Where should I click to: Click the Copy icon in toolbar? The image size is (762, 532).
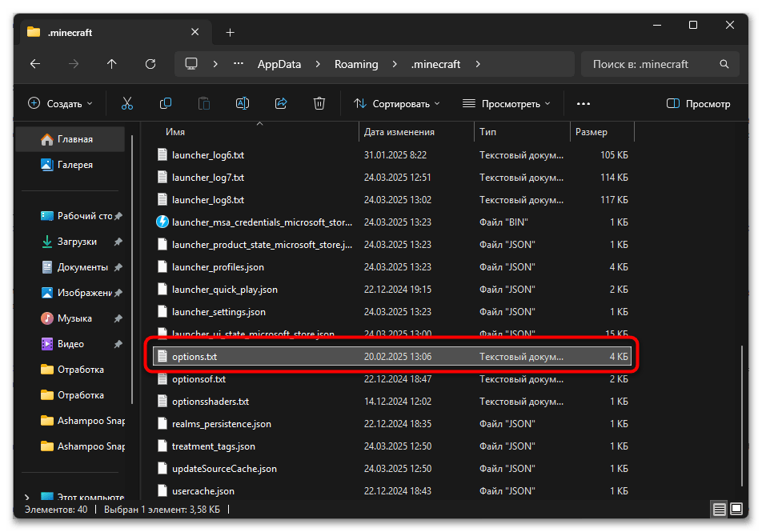[166, 103]
